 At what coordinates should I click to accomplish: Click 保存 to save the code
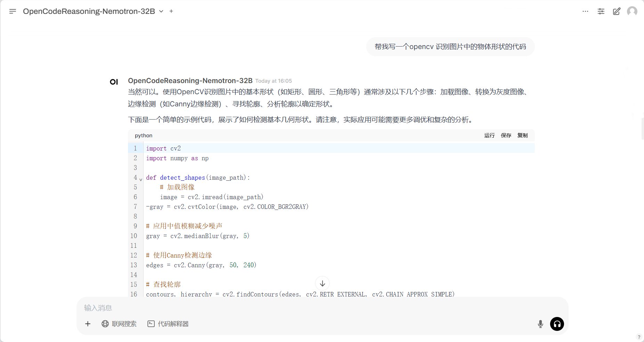tap(506, 136)
